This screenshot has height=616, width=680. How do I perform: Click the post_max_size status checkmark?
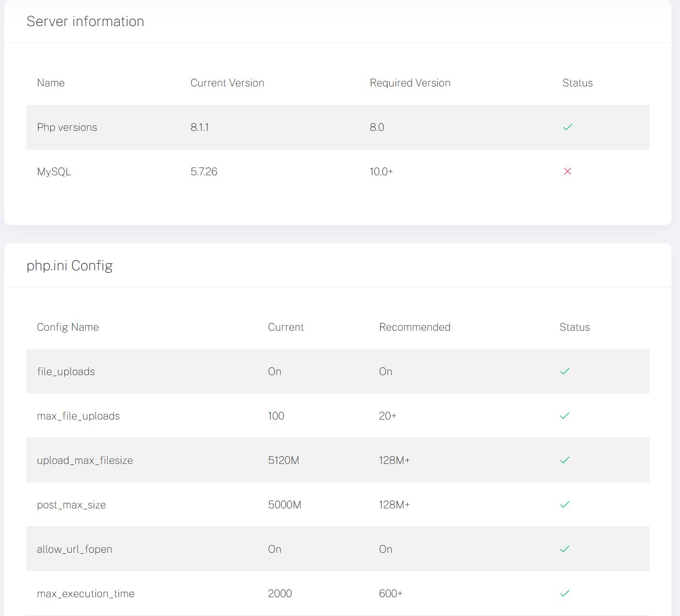coord(565,504)
